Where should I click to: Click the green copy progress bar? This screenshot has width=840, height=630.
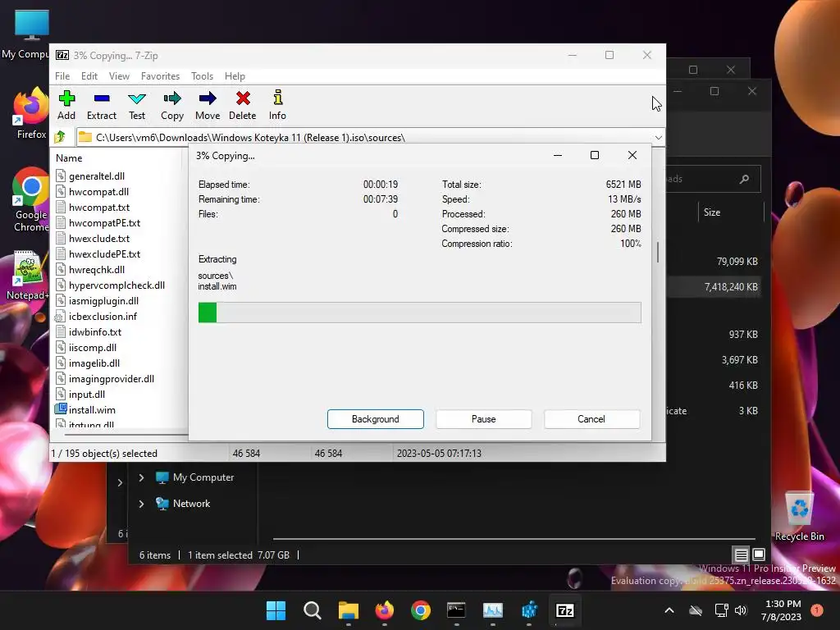click(419, 313)
